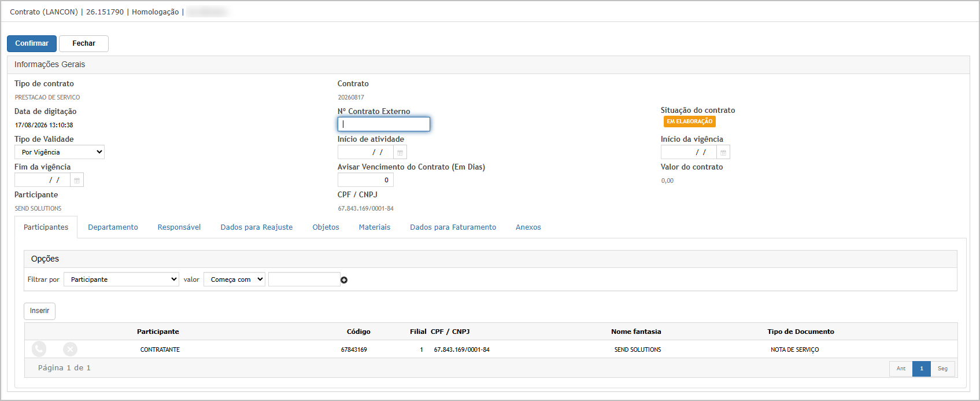This screenshot has height=401, width=980.
Task: Click the contract number 20260817
Action: pyautogui.click(x=351, y=97)
